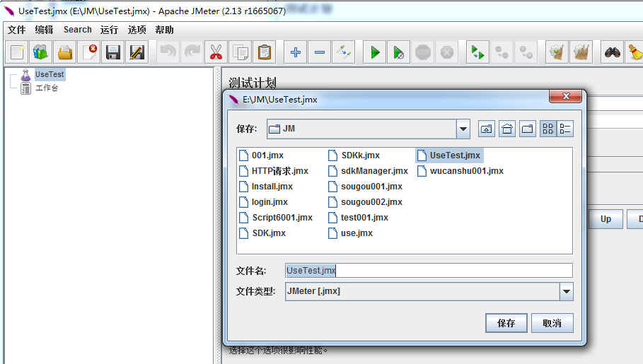The width and height of the screenshot is (643, 364).
Task: Select file sougou001.jmx
Action: pos(366,187)
